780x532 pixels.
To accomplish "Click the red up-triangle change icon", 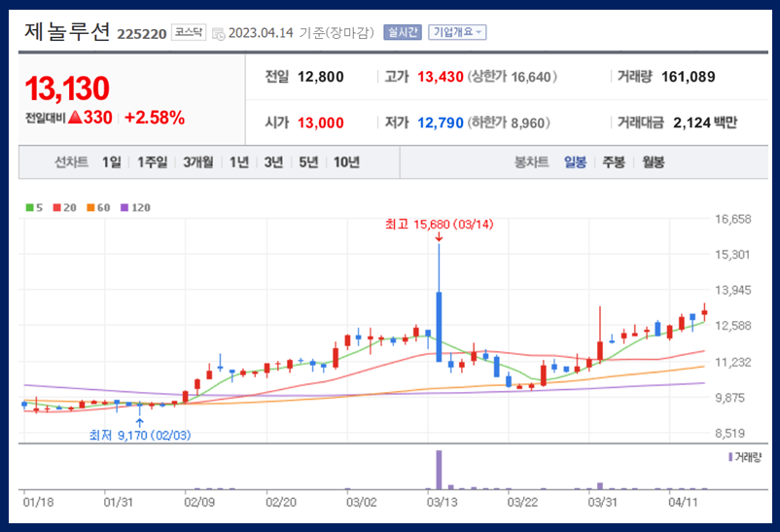I will (75, 118).
